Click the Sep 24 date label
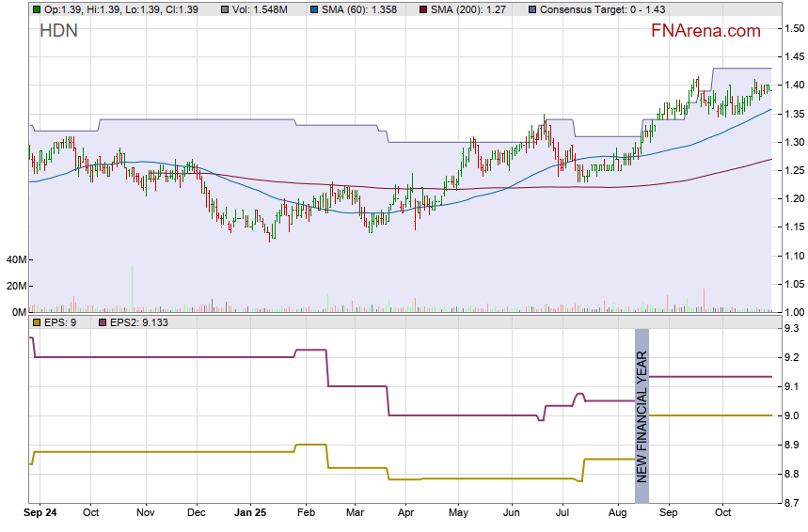The image size is (808, 532). 41,514
